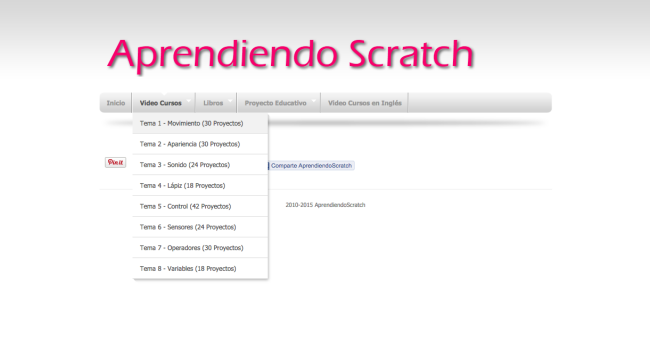
Task: Select Tema 8 - Variables (18 Proyectos)
Action: pos(200,269)
